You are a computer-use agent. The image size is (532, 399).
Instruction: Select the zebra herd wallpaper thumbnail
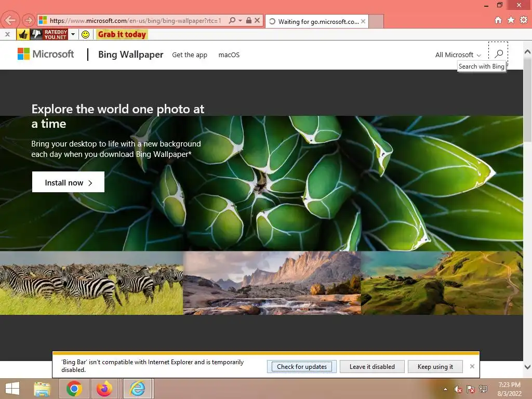coord(91,283)
